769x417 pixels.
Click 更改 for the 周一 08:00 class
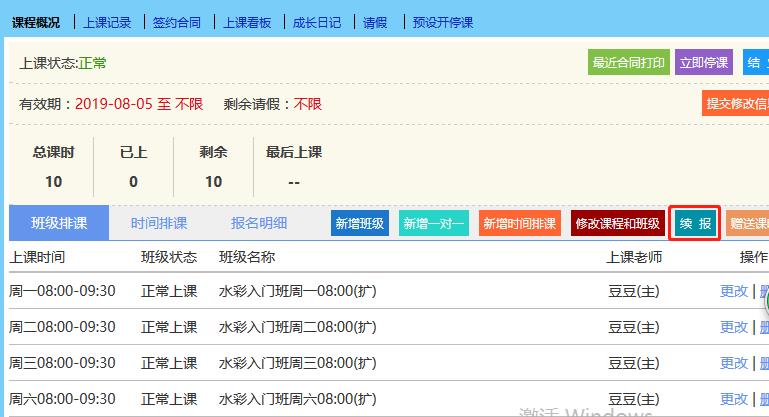(x=733, y=291)
